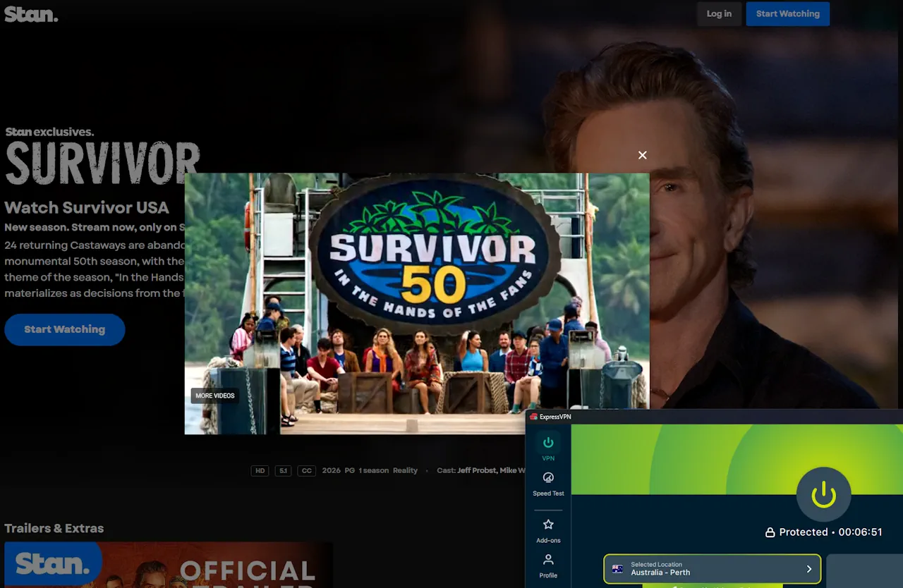The height and width of the screenshot is (588, 903).
Task: Click the Watch Survivor USA heading
Action: (x=87, y=207)
